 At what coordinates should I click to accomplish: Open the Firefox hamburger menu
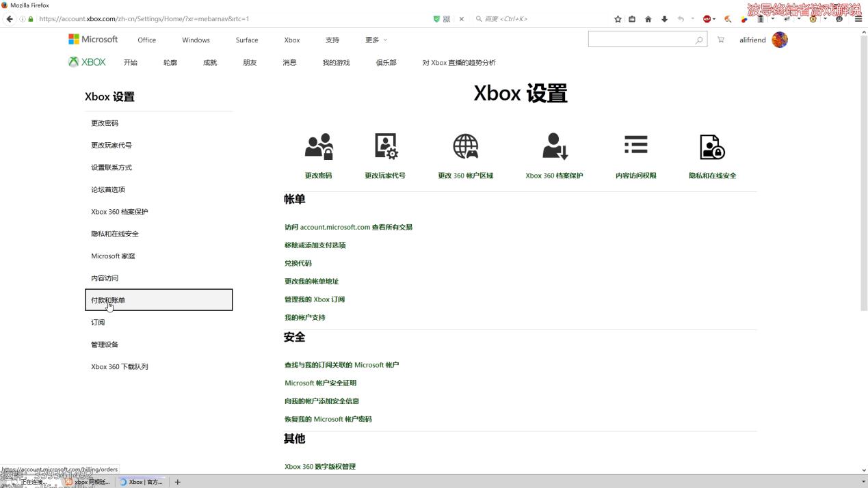(858, 18)
